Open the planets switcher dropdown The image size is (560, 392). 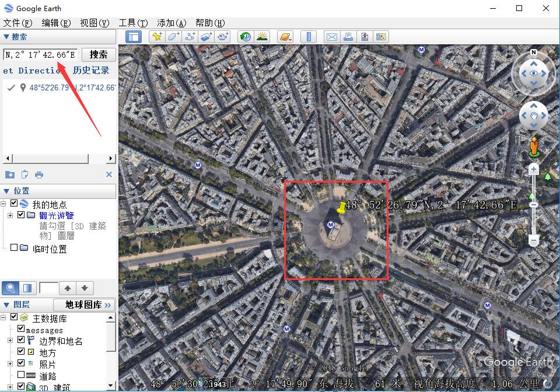click(285, 37)
